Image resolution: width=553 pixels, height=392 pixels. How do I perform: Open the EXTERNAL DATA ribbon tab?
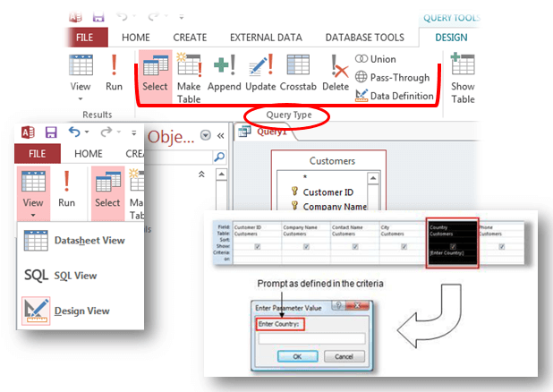(265, 37)
